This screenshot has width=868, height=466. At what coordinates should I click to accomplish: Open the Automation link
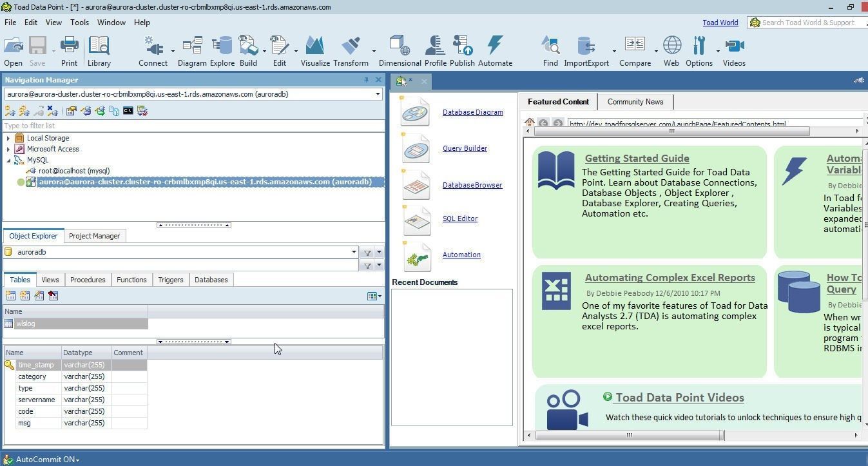[461, 255]
